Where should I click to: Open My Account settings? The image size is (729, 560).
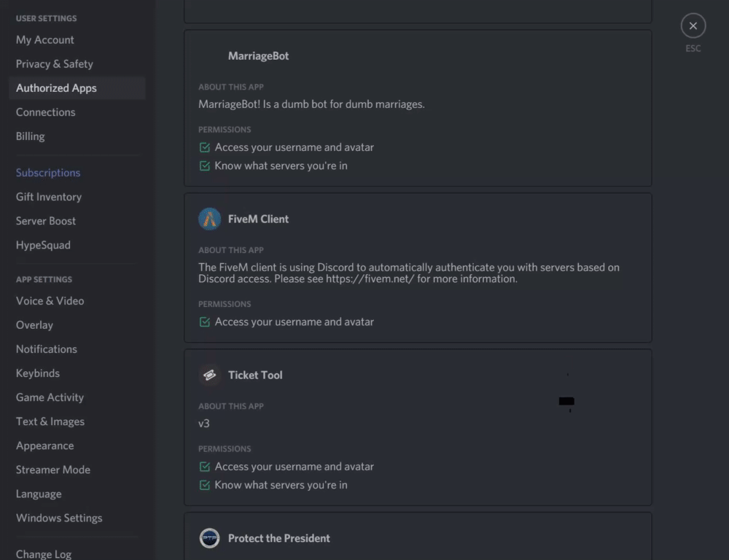click(x=45, y=40)
